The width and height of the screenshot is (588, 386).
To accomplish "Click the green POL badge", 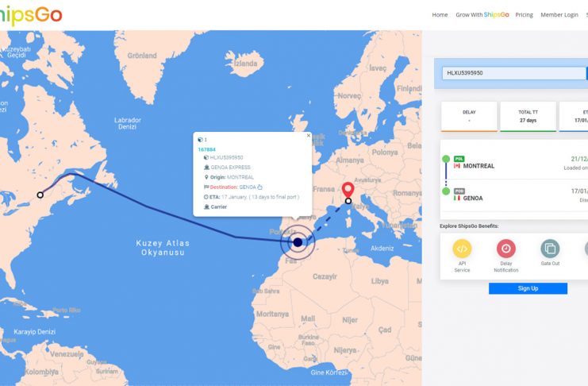I will [459, 159].
